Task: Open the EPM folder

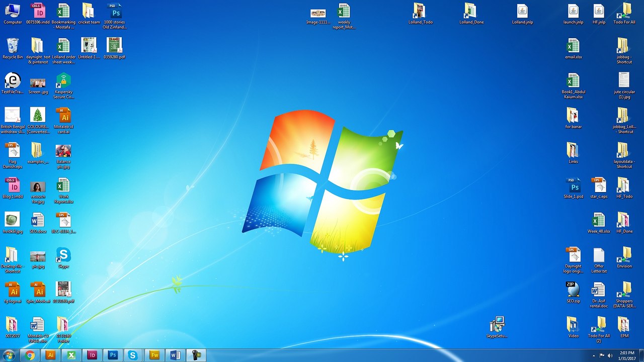Action: 624,327
